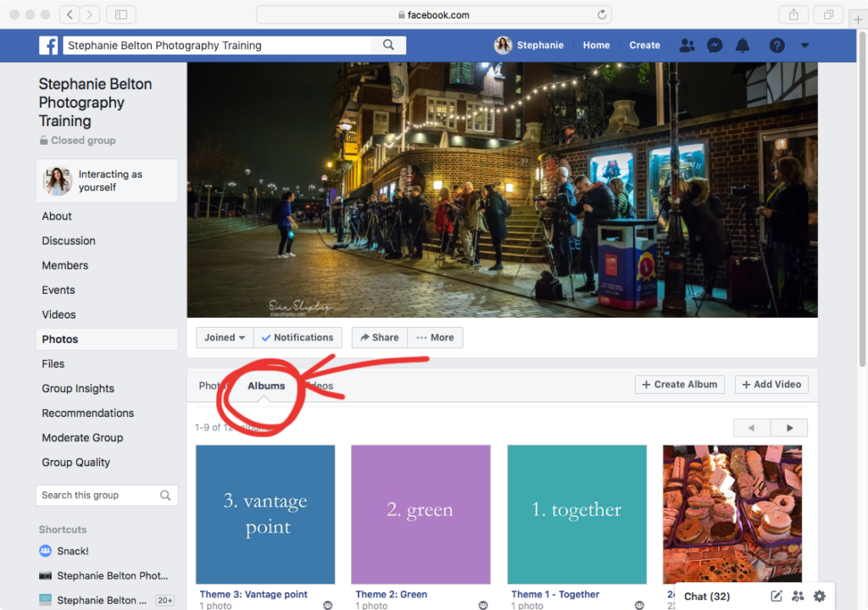Show all tabs Safari icon

[x=828, y=15]
